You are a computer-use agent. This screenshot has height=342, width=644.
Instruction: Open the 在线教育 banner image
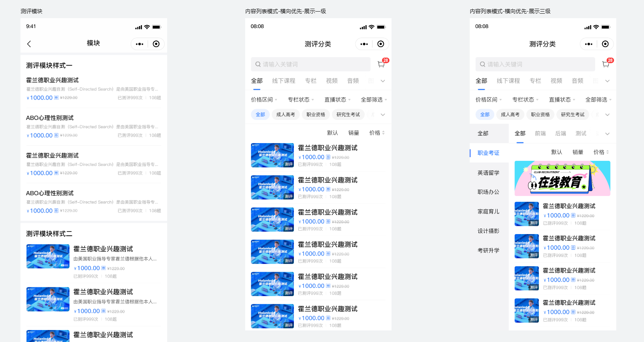(x=562, y=178)
